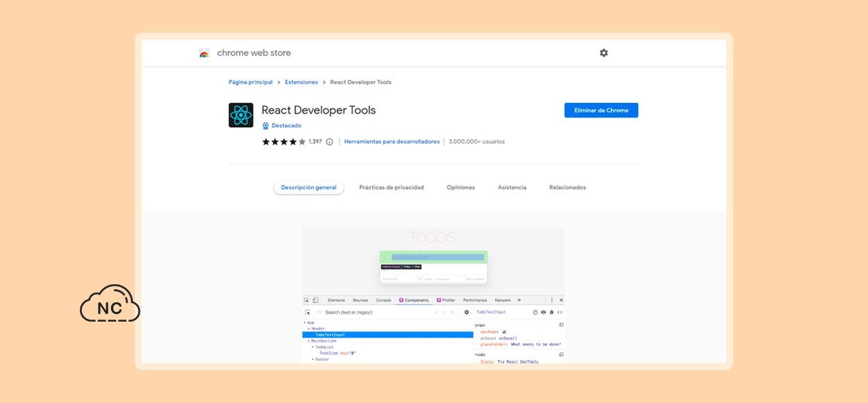
Task: Follow the Página principal breadcrumb link
Action: [x=251, y=82]
